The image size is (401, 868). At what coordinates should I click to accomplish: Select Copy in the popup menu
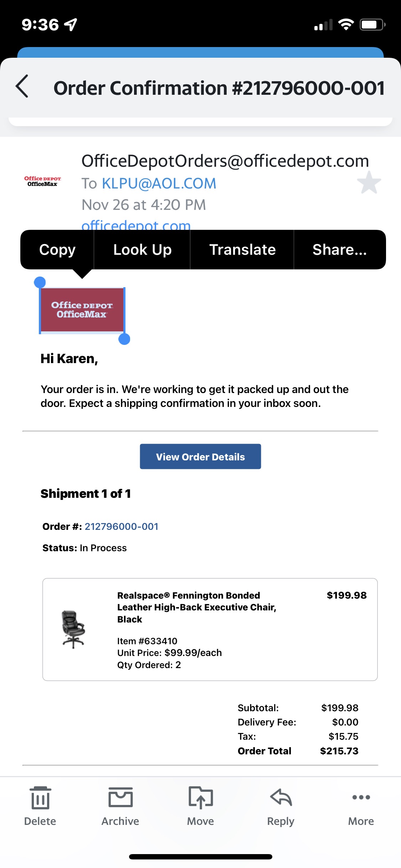point(57,250)
